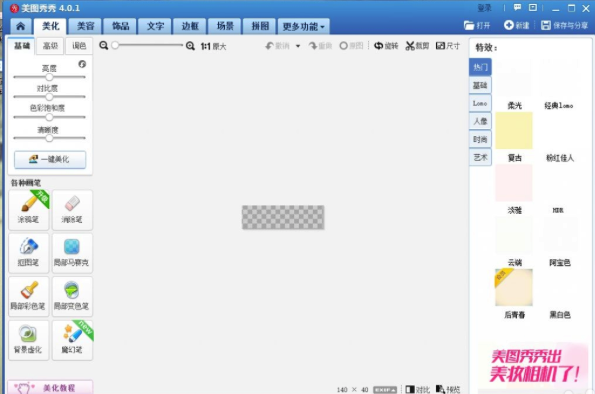595x394 pixels.
Task: Switch to the 美化 tab
Action: [50, 26]
